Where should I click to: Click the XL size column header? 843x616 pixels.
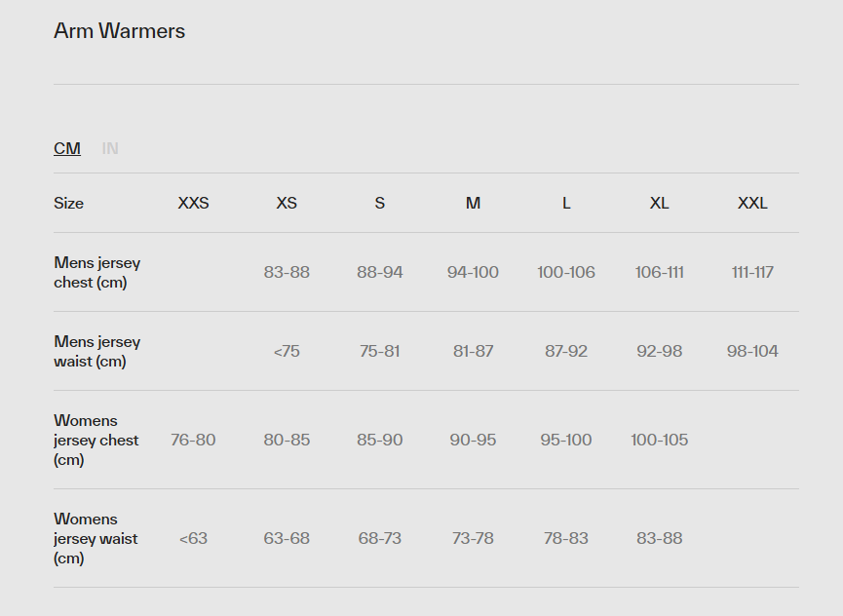tap(660, 203)
